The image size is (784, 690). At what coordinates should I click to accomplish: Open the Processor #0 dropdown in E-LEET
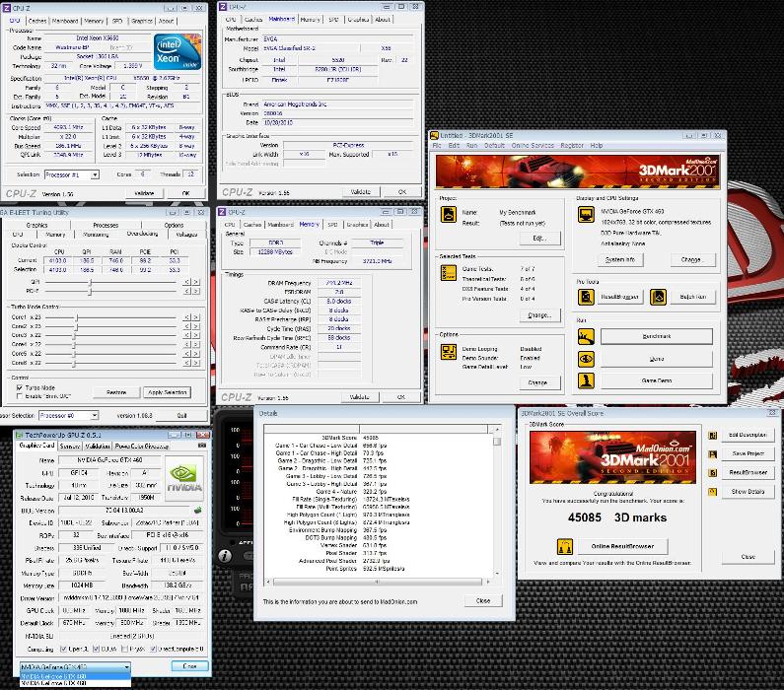pyautogui.click(x=94, y=416)
